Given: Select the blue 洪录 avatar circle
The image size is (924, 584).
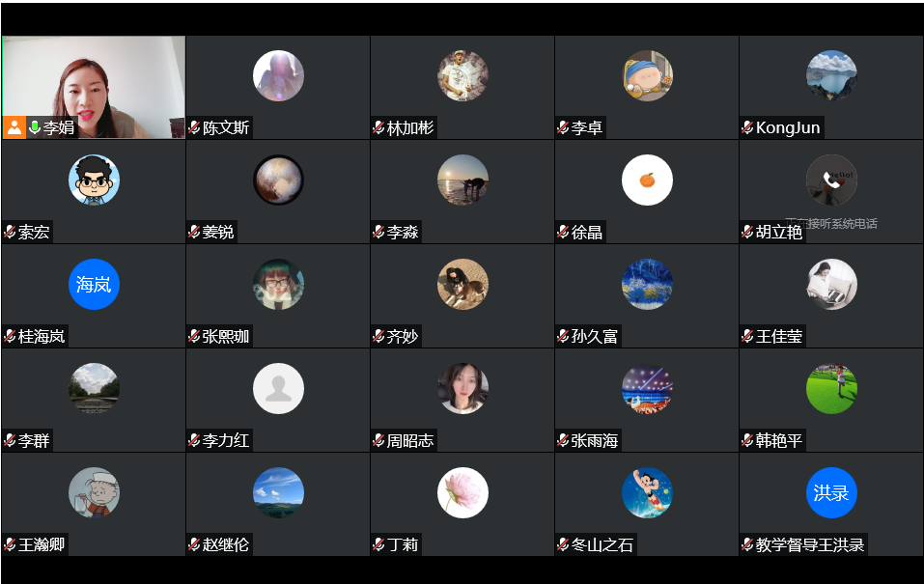Looking at the screenshot, I should click(831, 492).
